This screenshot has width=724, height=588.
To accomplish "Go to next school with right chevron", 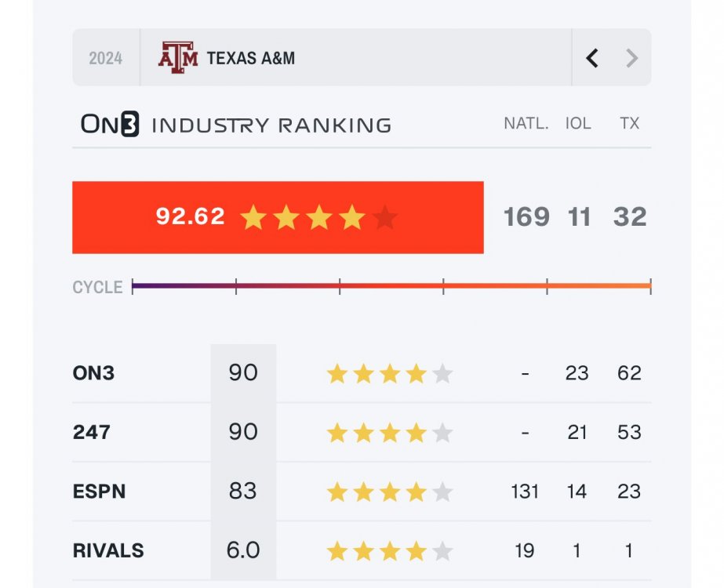I will click(631, 58).
